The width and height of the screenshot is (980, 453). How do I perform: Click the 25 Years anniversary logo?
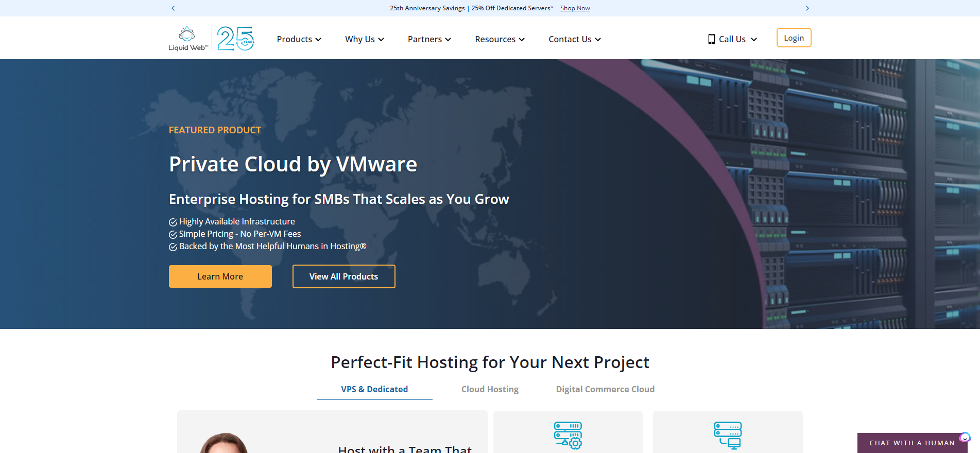point(235,39)
